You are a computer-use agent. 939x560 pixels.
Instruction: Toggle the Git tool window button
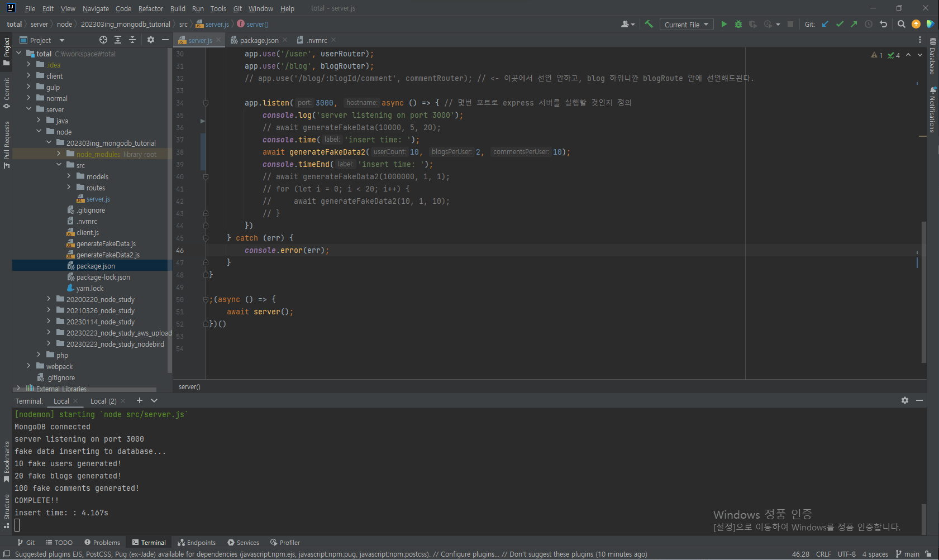click(26, 542)
